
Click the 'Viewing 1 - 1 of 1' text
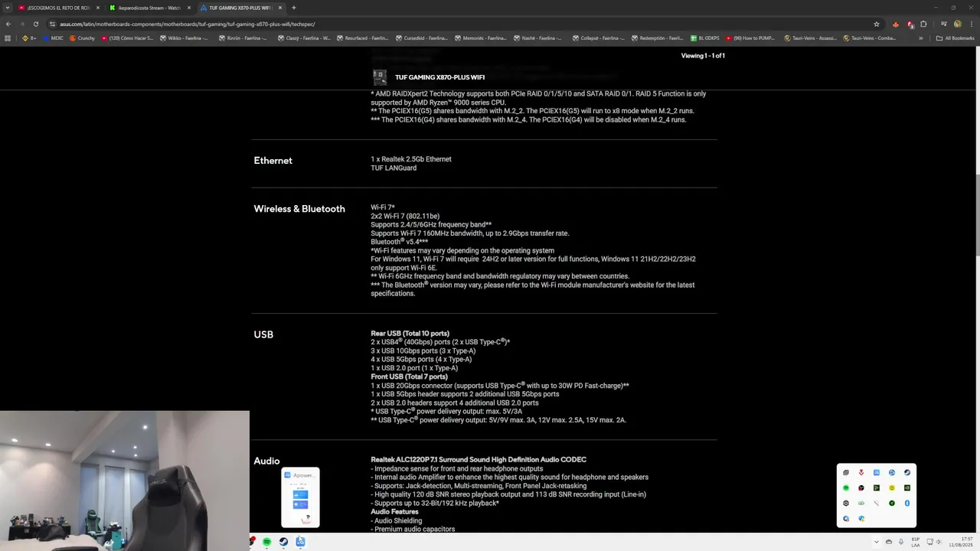703,56
